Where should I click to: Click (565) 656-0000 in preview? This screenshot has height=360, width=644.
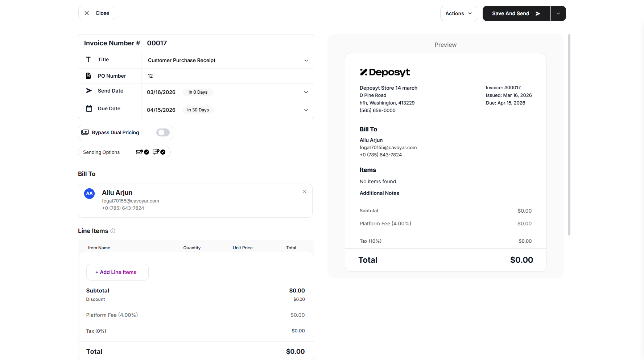377,110
